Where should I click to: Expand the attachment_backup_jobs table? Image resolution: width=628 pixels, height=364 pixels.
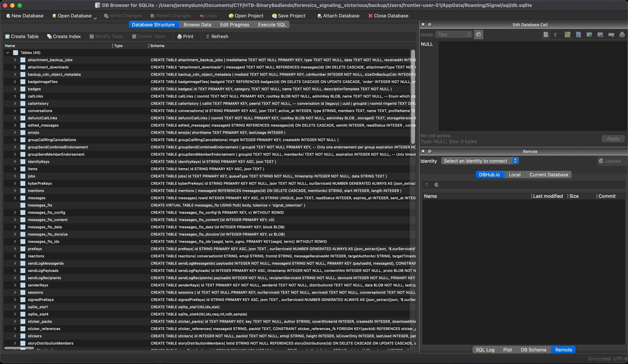[x=15, y=60]
